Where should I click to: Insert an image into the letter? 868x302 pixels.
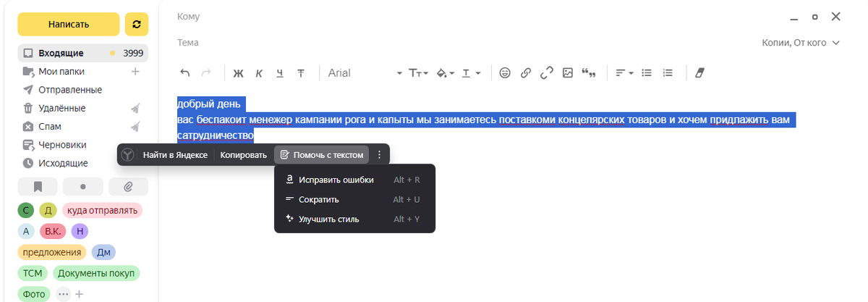tap(568, 72)
